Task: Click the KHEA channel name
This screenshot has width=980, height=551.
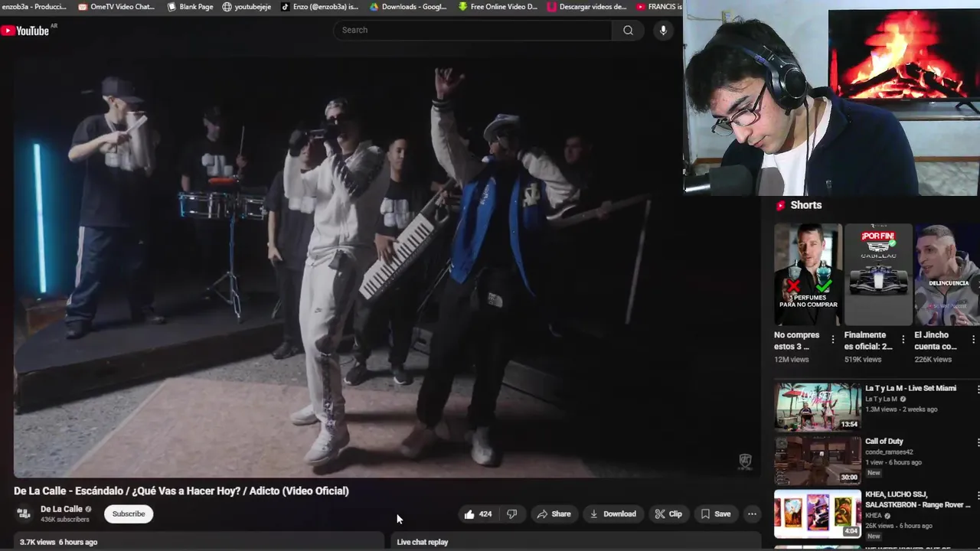Action: pyautogui.click(x=874, y=516)
